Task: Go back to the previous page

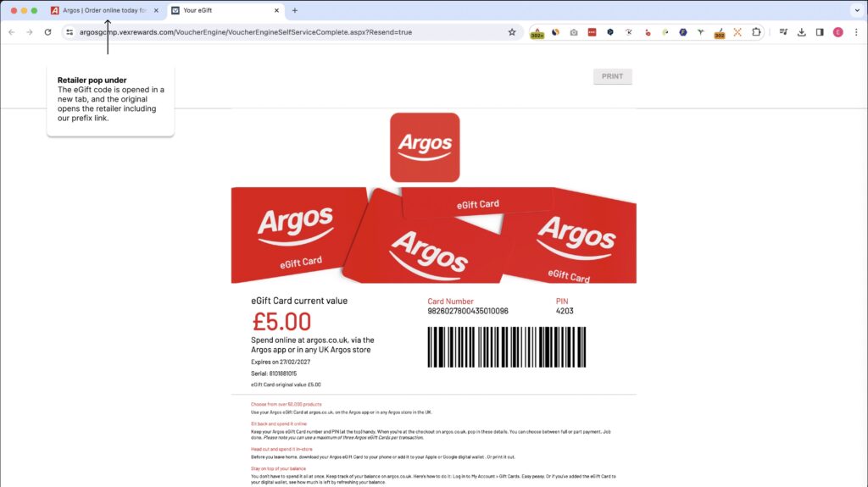Action: pyautogui.click(x=12, y=32)
